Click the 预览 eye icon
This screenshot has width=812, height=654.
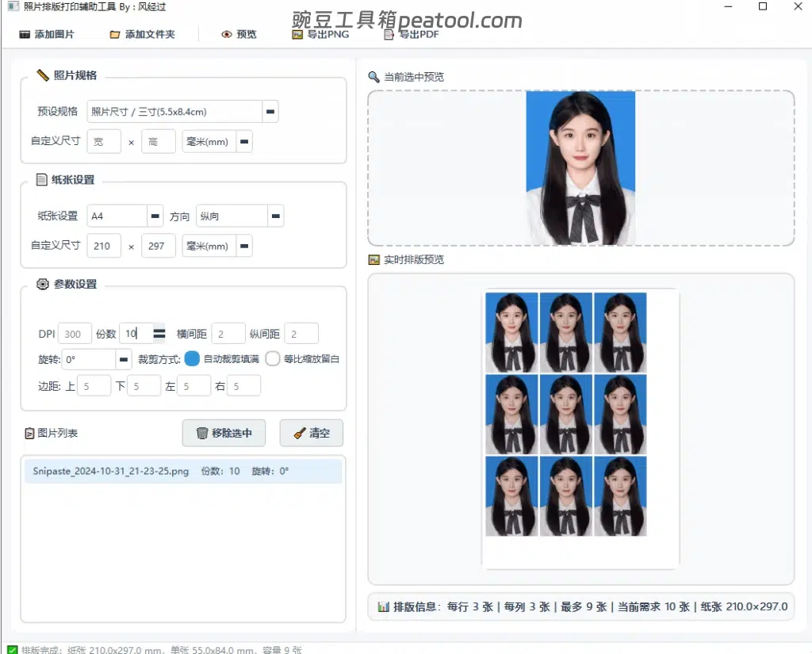[227, 35]
